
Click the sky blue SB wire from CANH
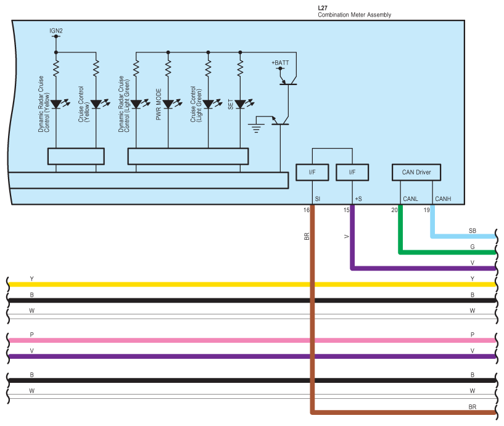click(x=463, y=236)
